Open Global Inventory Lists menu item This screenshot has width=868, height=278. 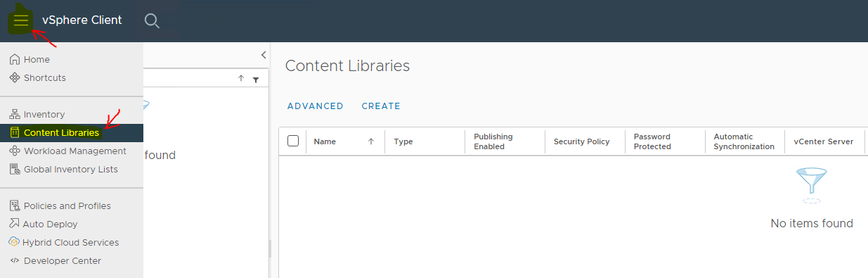pos(71,169)
